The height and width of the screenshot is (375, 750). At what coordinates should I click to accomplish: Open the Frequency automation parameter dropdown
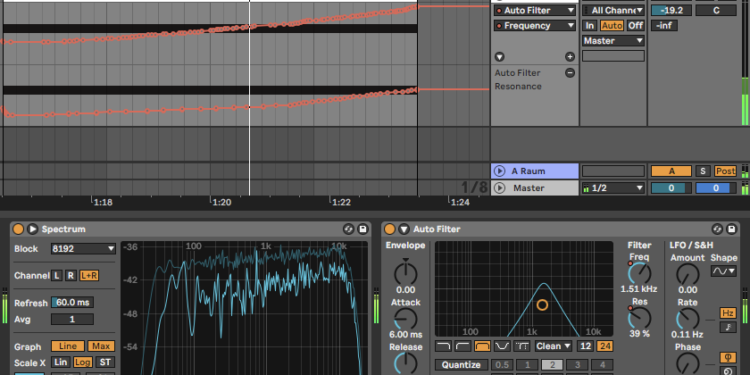pos(535,25)
